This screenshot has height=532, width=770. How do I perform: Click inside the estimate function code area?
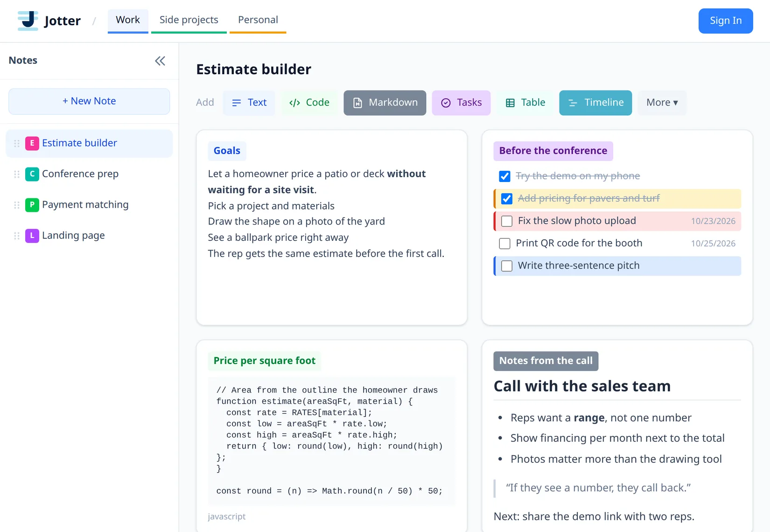[331, 441]
